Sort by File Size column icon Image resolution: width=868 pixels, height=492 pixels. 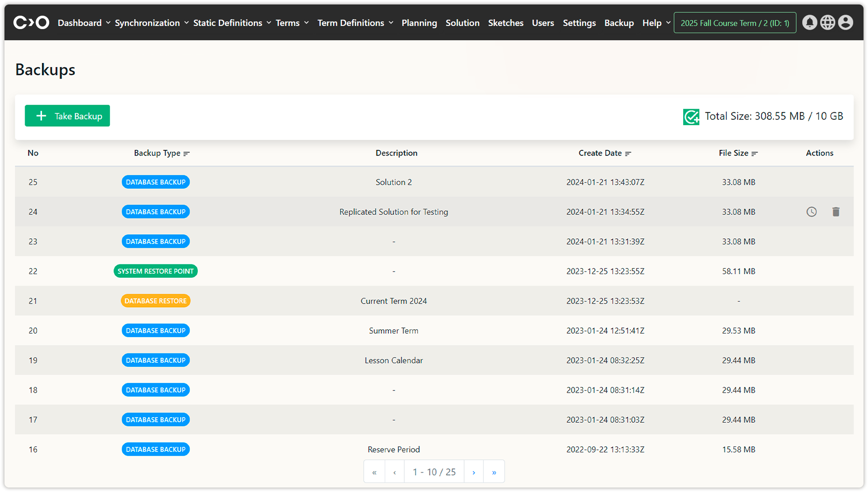pos(755,153)
